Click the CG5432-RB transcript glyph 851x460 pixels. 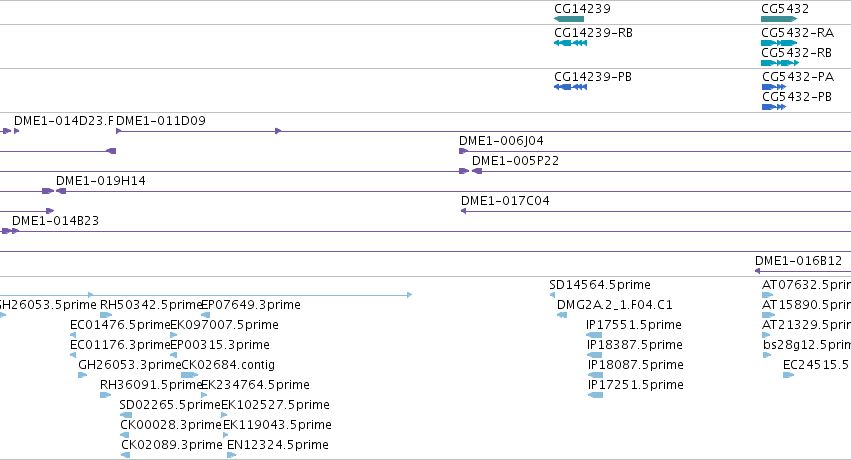click(780, 63)
